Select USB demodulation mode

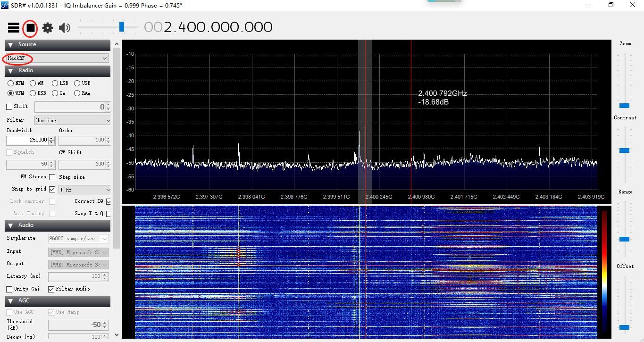(77, 83)
